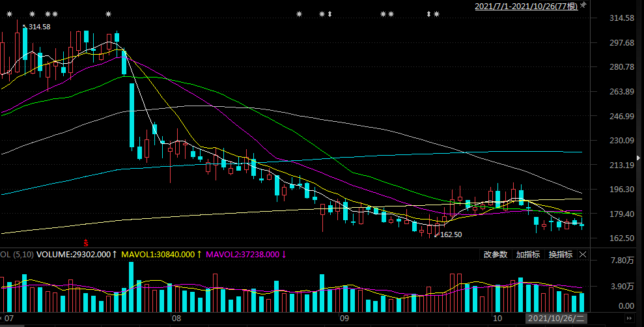Click the 10 month label on time axis
This screenshot has height=327, width=644.
click(497, 319)
